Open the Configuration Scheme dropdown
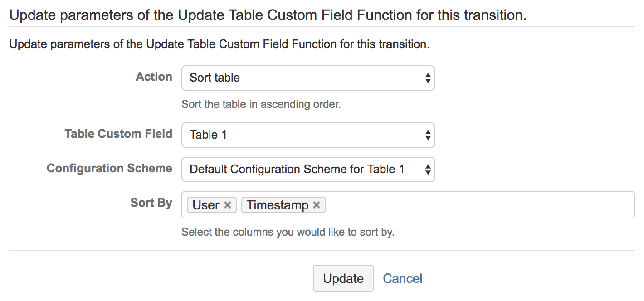 click(x=308, y=169)
